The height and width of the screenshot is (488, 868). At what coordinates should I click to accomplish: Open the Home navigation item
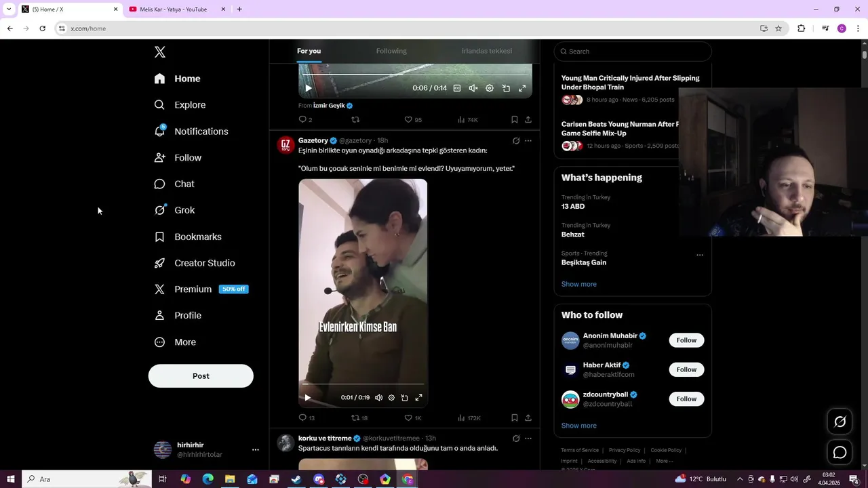point(177,79)
